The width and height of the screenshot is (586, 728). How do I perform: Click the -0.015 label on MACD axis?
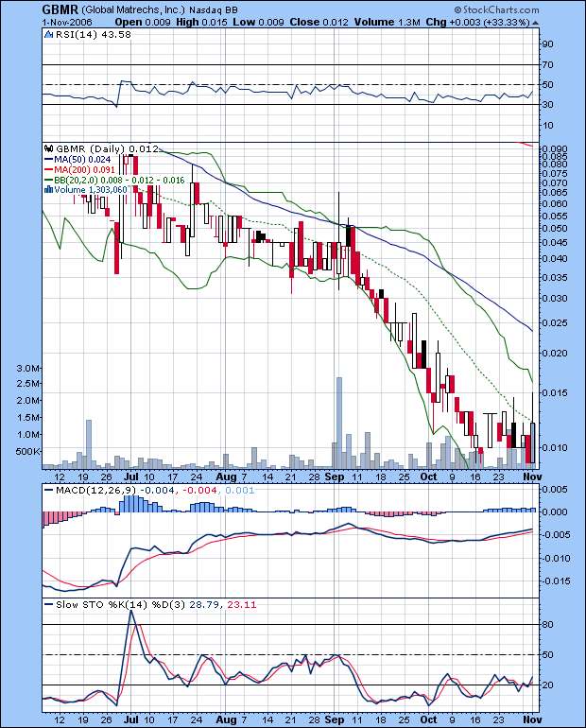coord(556,581)
